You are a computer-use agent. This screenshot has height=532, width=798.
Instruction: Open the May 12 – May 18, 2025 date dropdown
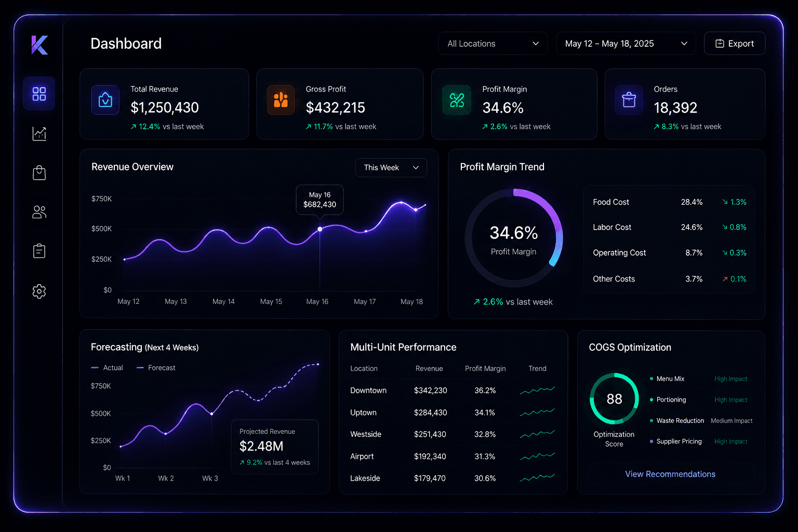626,44
